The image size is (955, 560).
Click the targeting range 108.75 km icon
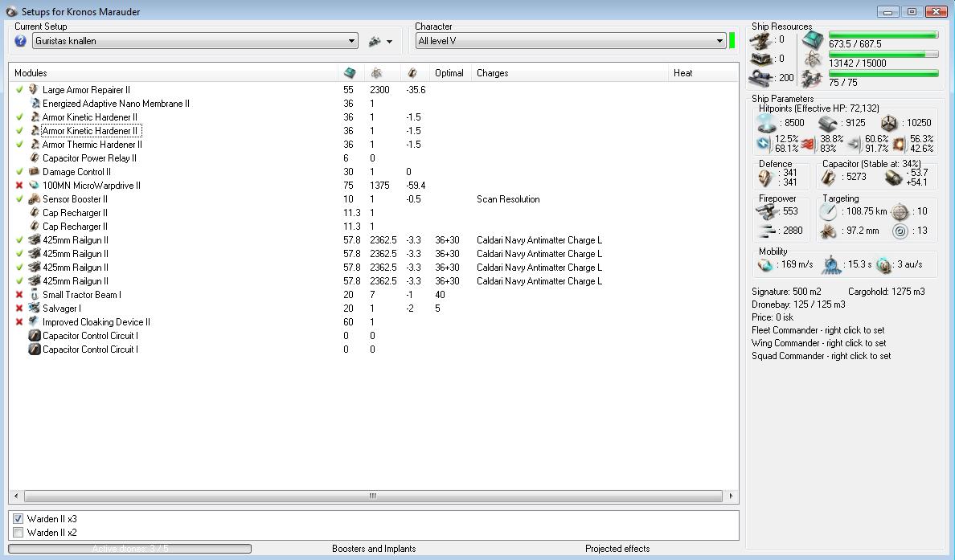pyautogui.click(x=828, y=212)
